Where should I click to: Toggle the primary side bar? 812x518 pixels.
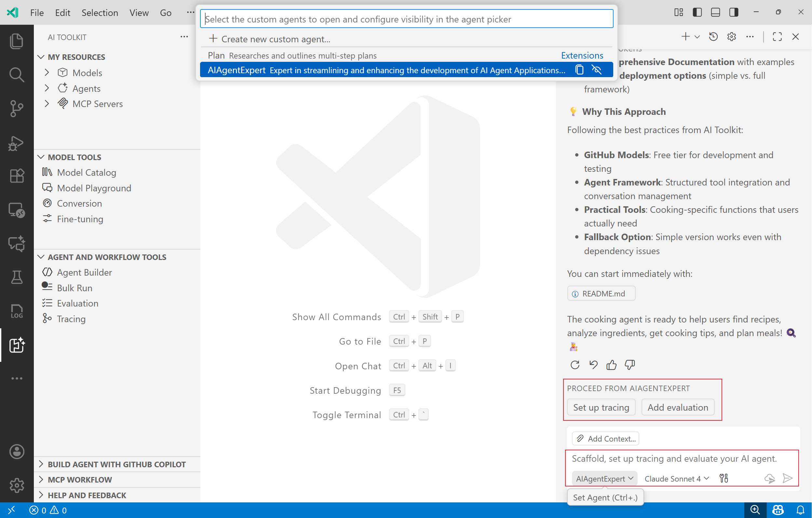(697, 12)
